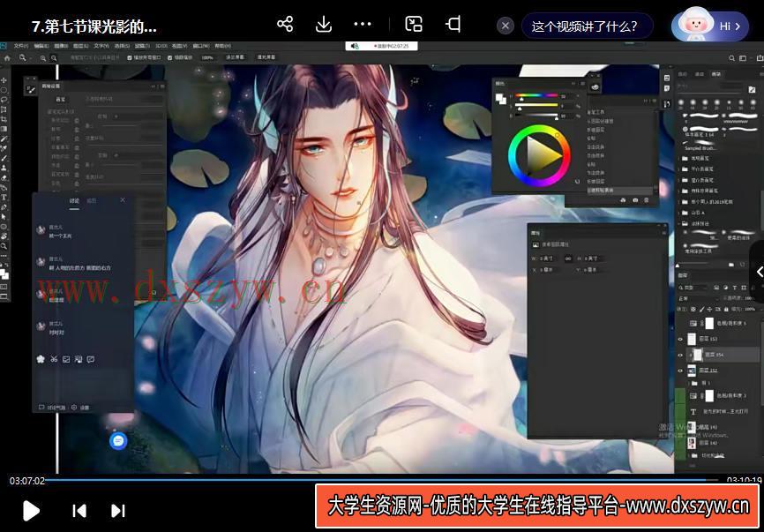This screenshot has width=764, height=532.
Task: Switch to the 画笔 tab in right panel
Action: 715,74
